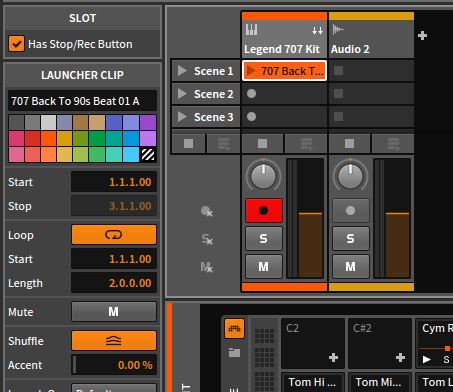Screen dimensions: 453x392
Task: Edit clip Stop value 3.1.1.00
Action: point(114,206)
